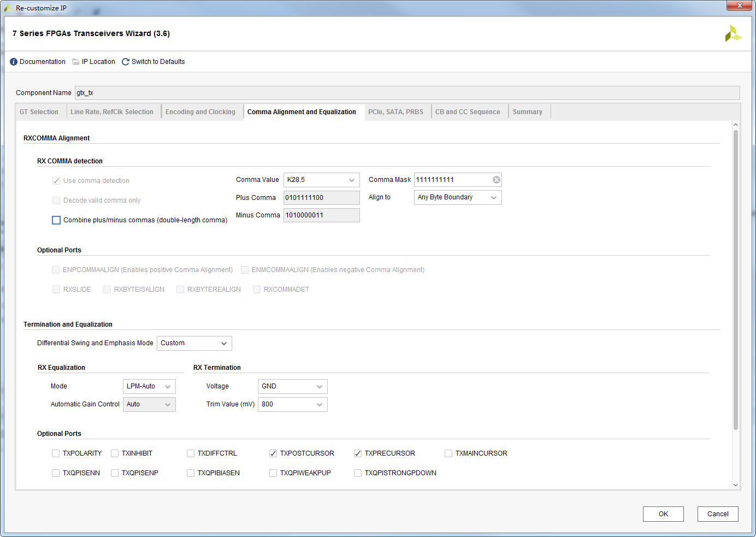Click the scrollbar up arrow

[735, 125]
